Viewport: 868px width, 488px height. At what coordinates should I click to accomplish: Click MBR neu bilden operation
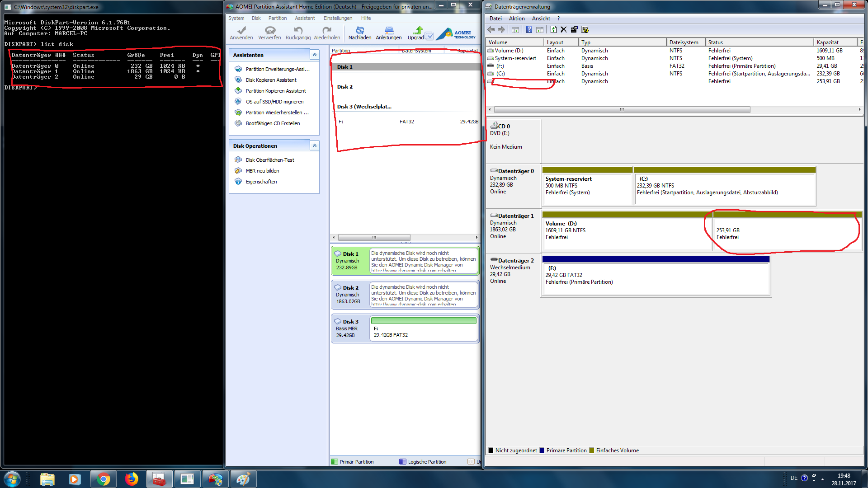pos(262,171)
